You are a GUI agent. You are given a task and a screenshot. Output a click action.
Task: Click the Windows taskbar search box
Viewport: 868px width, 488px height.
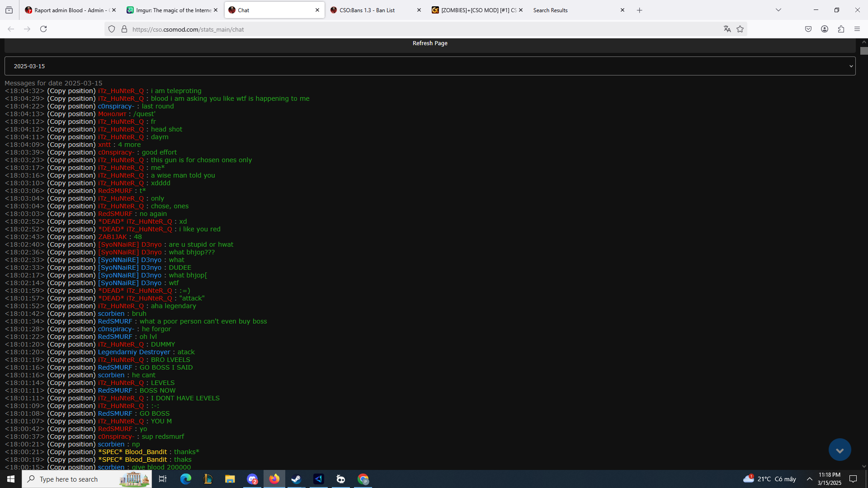tap(77, 479)
